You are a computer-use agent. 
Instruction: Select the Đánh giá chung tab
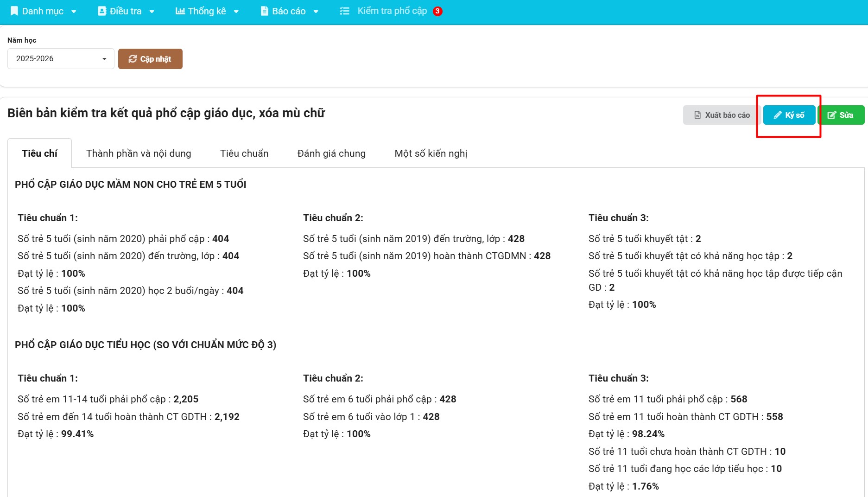click(331, 153)
